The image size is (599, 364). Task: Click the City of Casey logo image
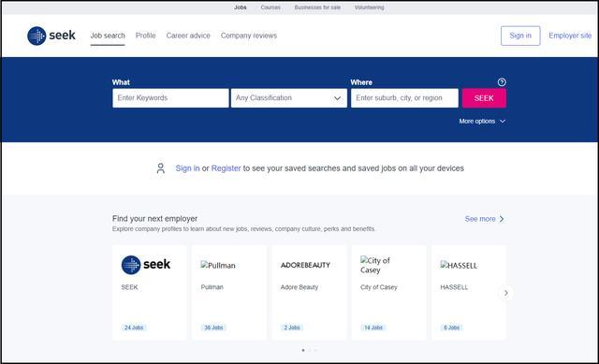click(x=375, y=265)
